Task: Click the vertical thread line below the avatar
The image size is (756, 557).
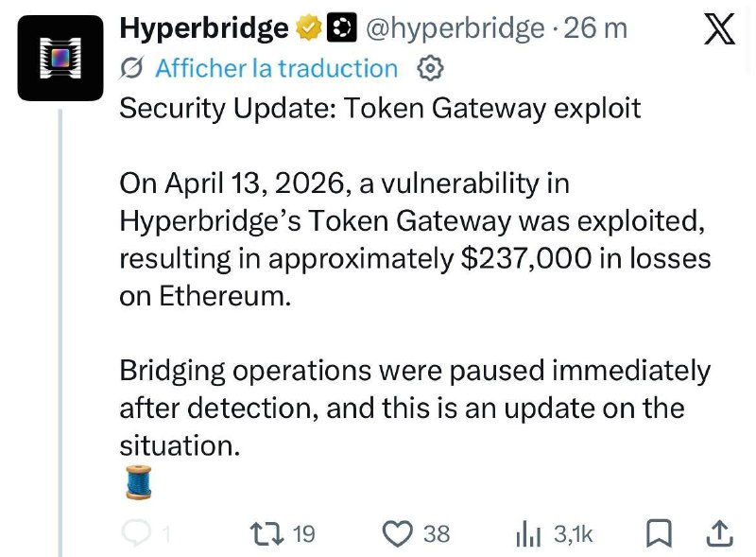Action: coord(60,331)
